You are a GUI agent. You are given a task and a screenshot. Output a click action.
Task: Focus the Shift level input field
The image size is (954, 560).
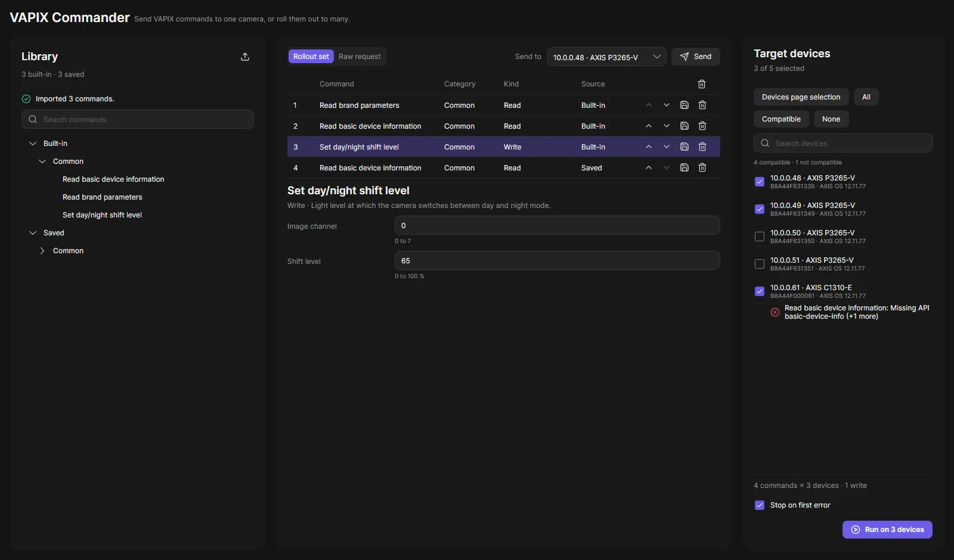557,260
